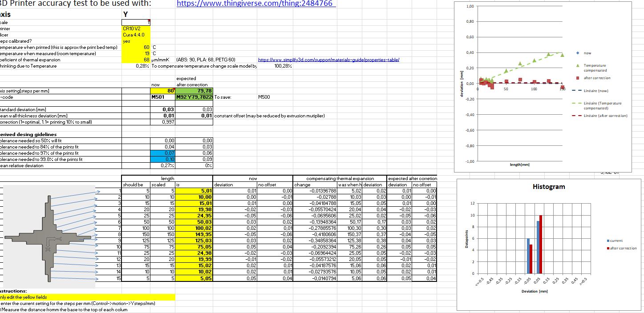Click the "current" legend entry in Histogram
The height and width of the screenshot is (313, 644).
(x=614, y=241)
